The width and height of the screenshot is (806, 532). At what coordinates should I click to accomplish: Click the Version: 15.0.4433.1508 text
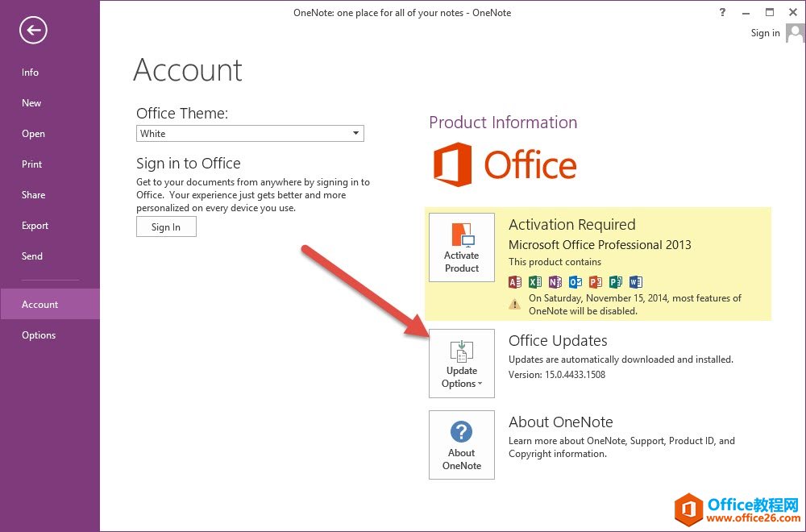pyautogui.click(x=557, y=375)
